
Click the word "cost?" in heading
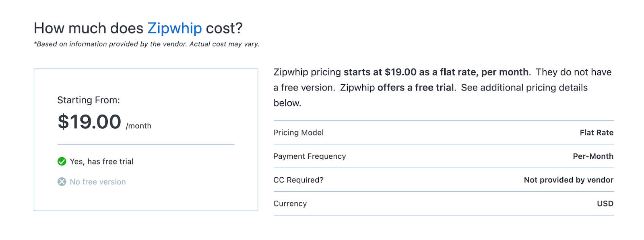pos(224,29)
